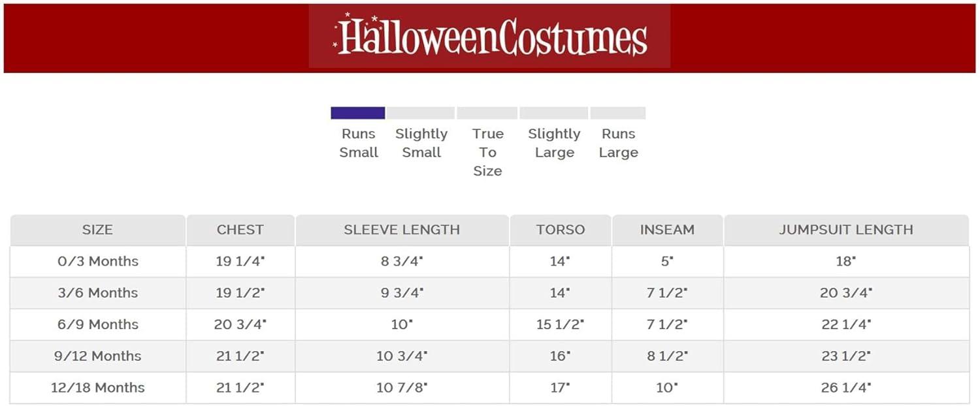Viewport: 980px width, 406px height.
Task: Click the TORSO column header
Action: pyautogui.click(x=561, y=230)
